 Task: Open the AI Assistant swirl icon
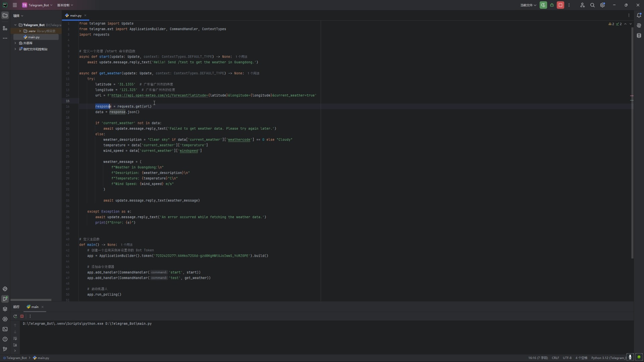point(639,25)
